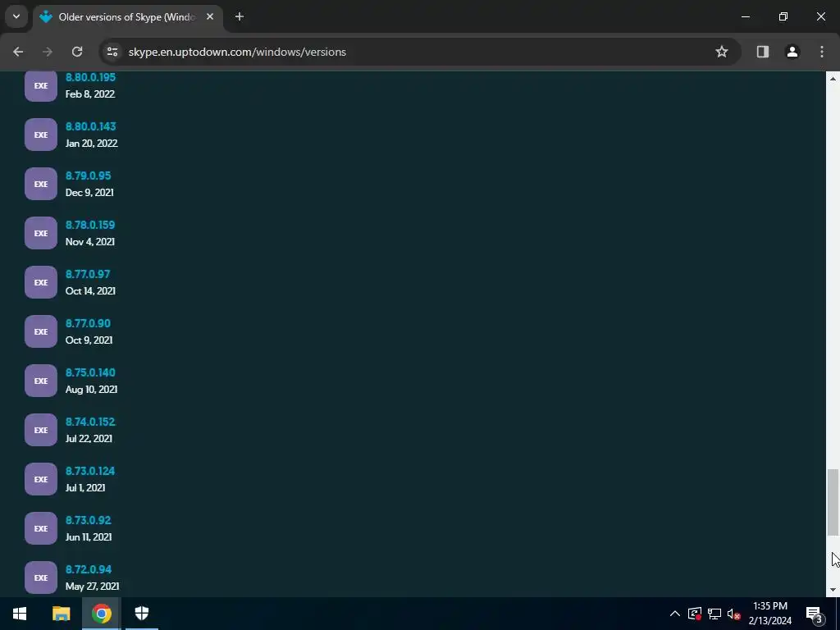
Task: Open Skype version 8.72.0.94 link
Action: click(x=89, y=570)
